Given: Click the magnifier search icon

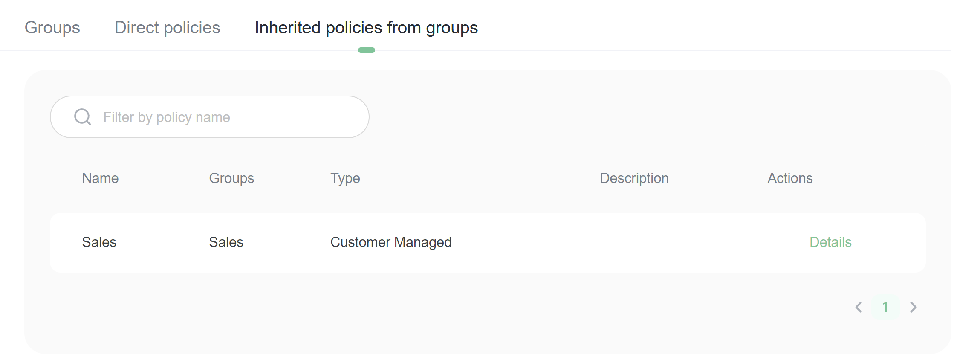Looking at the screenshot, I should [x=83, y=116].
